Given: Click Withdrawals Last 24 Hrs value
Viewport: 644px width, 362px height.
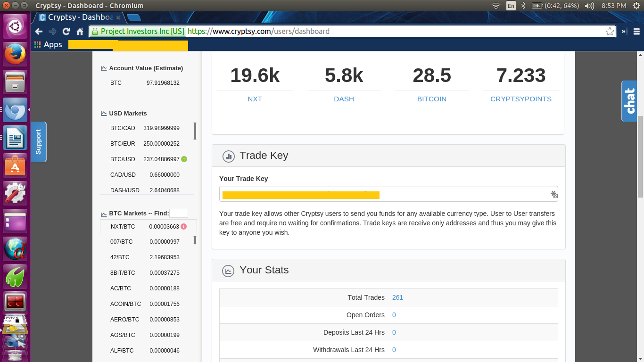Looking at the screenshot, I should [394, 350].
